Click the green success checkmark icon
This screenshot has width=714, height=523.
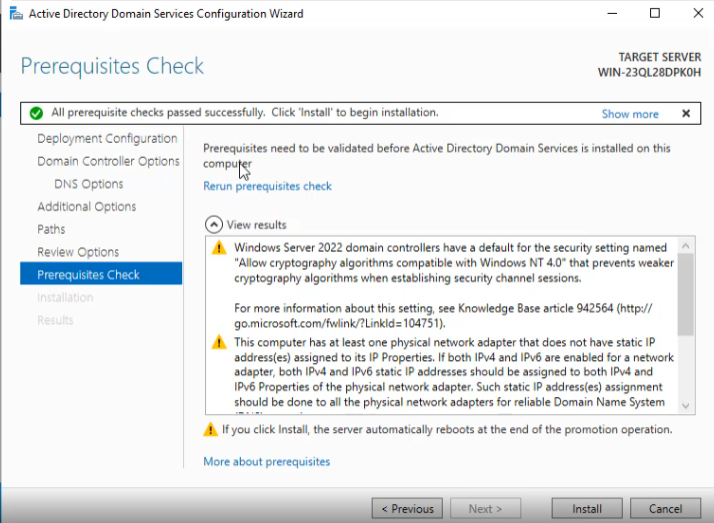click(36, 113)
